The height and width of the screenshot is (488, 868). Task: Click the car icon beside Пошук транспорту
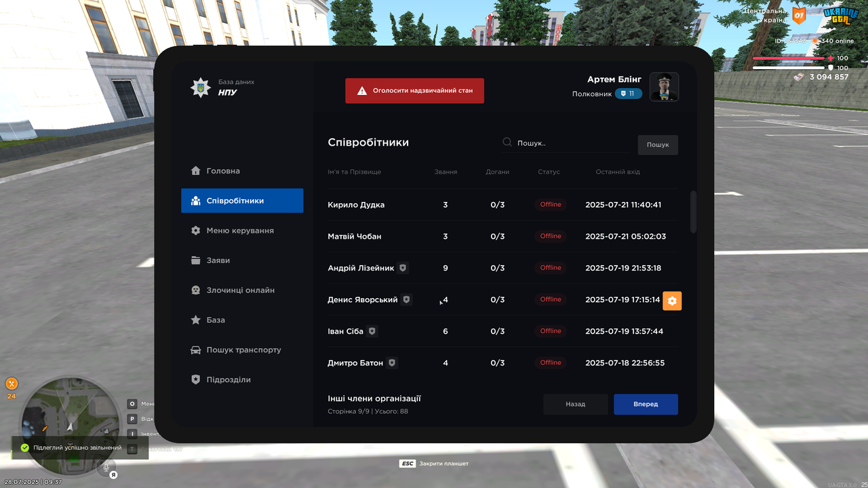click(196, 350)
